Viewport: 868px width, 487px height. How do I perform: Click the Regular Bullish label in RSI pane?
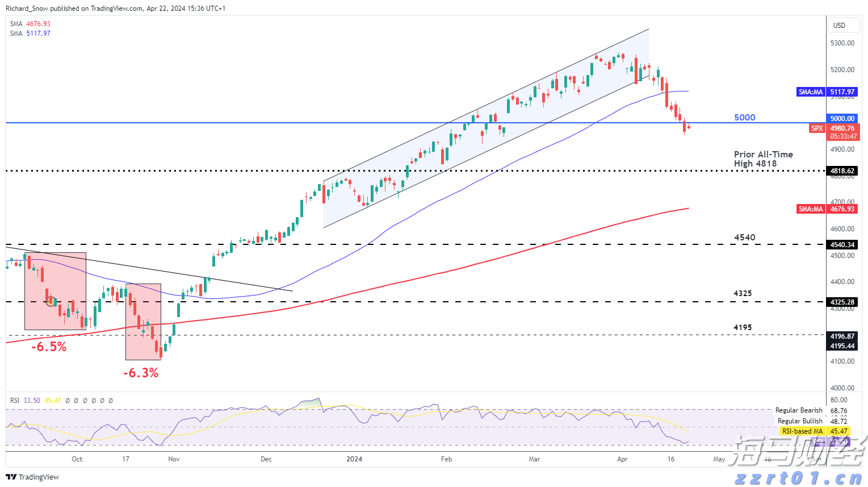(x=800, y=421)
